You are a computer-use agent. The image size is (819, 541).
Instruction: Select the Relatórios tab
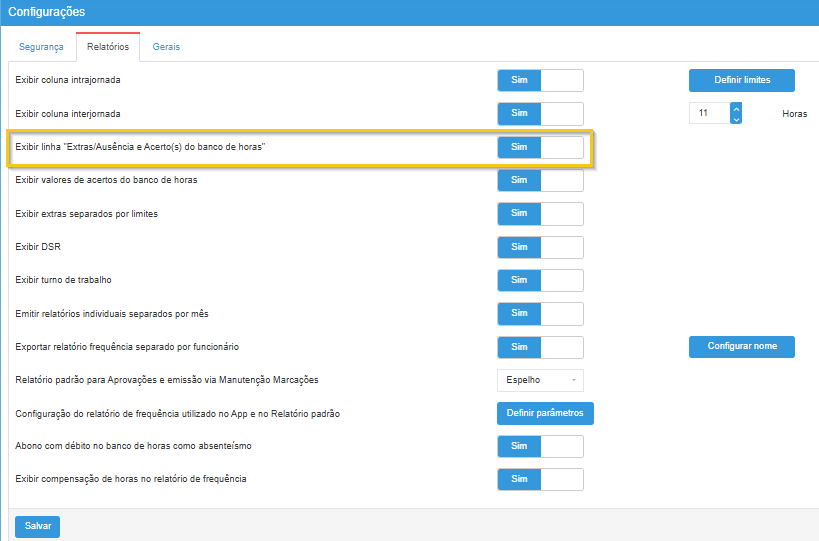pyautogui.click(x=108, y=47)
